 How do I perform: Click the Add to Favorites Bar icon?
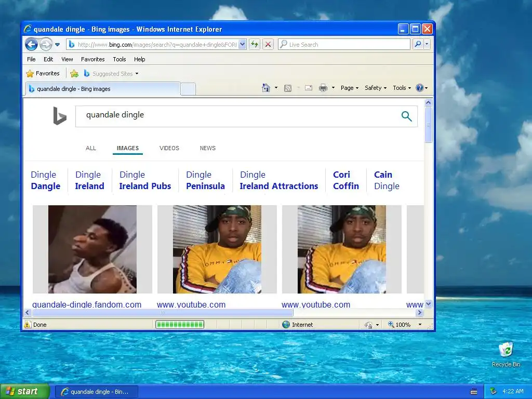(x=74, y=73)
